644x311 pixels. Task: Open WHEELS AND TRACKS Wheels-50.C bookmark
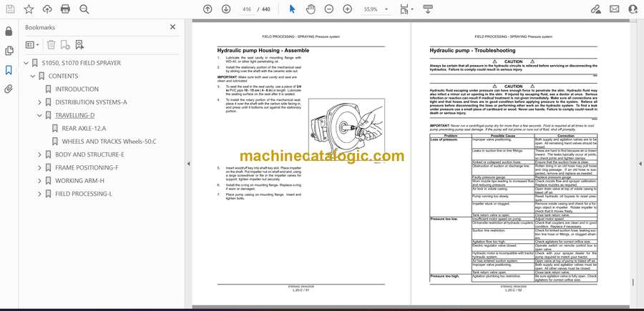coord(109,142)
